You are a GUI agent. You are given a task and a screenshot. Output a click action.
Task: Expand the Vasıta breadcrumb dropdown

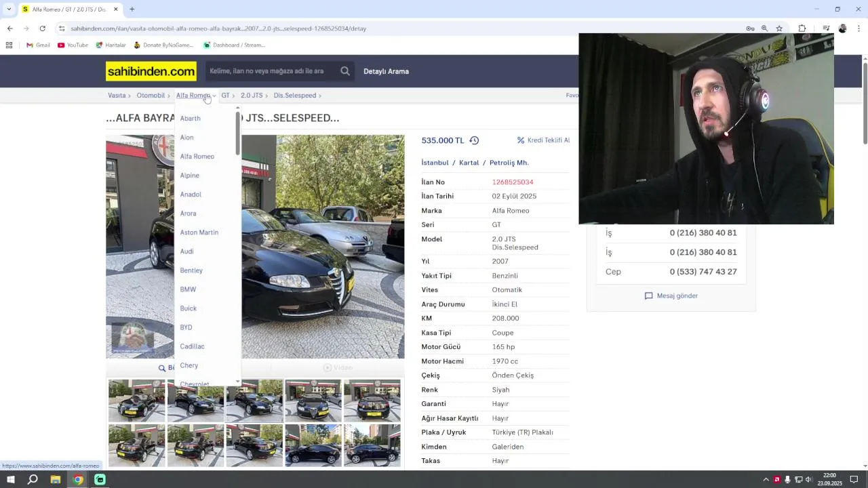pos(130,96)
